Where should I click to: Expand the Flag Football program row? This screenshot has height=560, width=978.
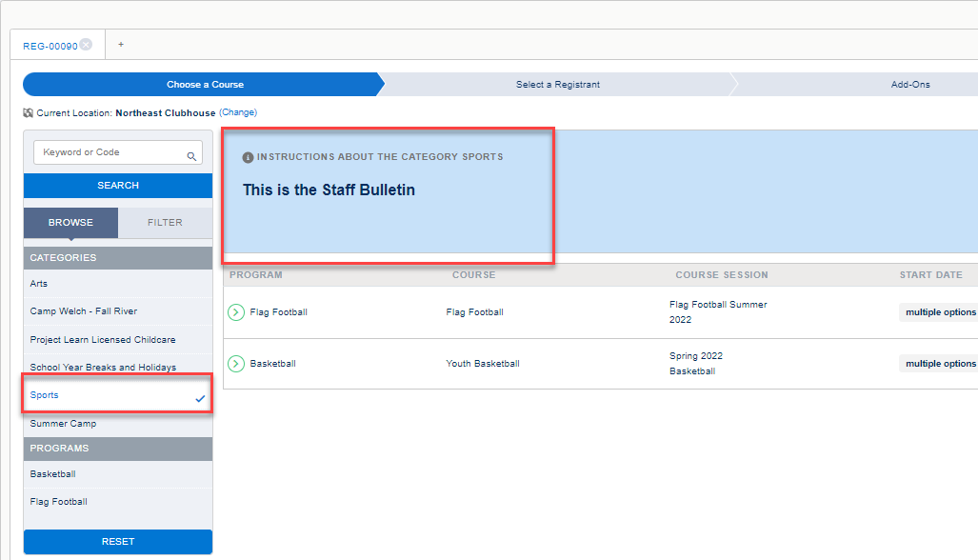coord(234,311)
